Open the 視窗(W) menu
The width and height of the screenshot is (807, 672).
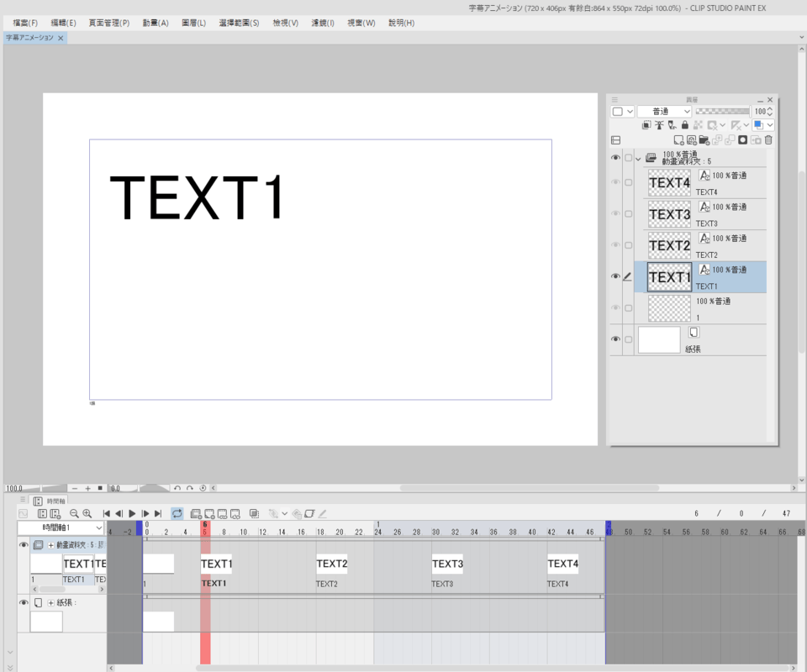click(x=361, y=23)
